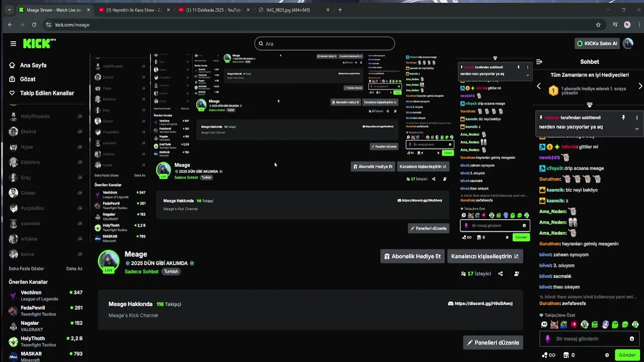
Task: Insert the crying cat emote
Action: click(554, 325)
